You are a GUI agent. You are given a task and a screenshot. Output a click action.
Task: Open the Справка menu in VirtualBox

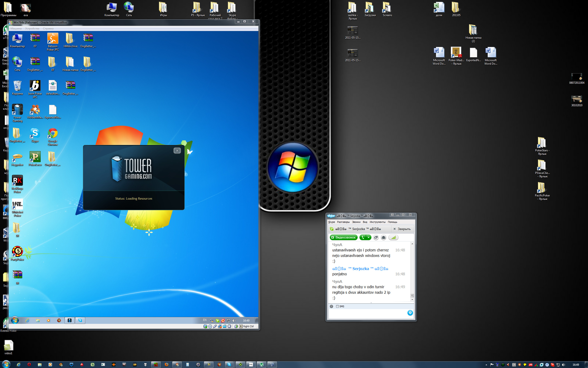pyautogui.click(x=48, y=29)
